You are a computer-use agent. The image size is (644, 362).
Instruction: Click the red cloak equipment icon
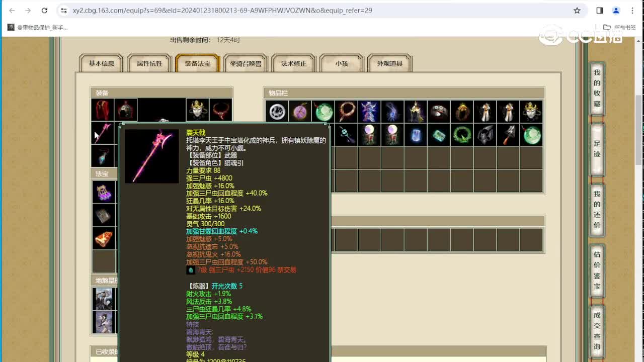(103, 110)
